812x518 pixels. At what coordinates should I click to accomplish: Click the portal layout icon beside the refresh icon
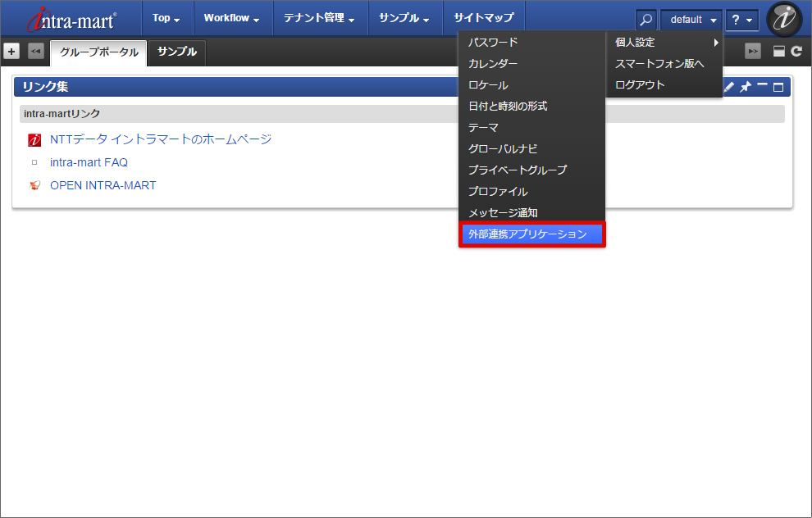(779, 52)
